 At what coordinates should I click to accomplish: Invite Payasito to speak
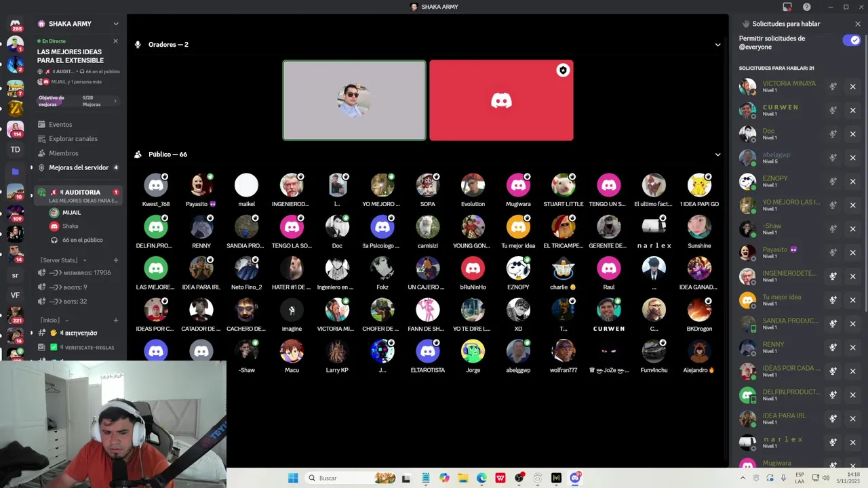point(833,253)
